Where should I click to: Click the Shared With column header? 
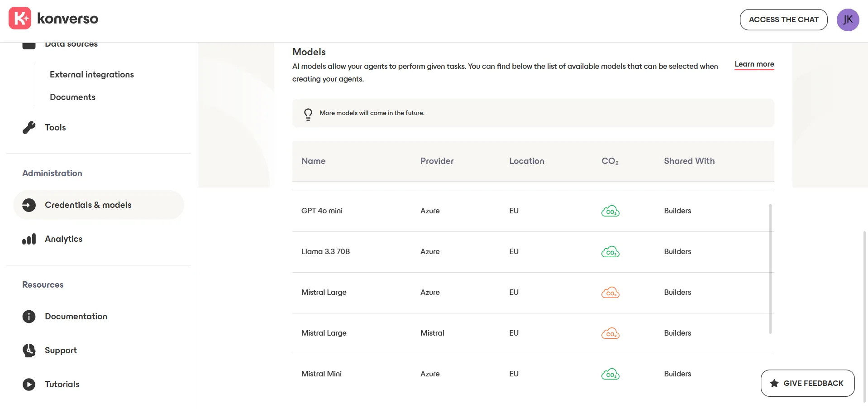pos(689,161)
